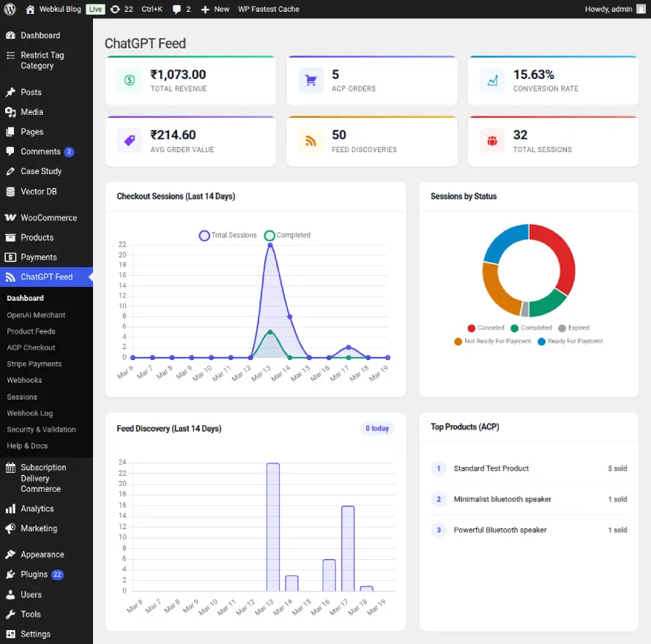Open WP Fastest Cache from the admin bar
Image resolution: width=651 pixels, height=644 pixels.
point(268,9)
